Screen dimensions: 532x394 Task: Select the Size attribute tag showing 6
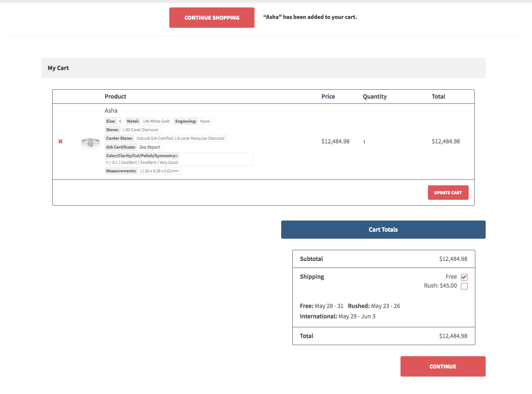(x=120, y=121)
